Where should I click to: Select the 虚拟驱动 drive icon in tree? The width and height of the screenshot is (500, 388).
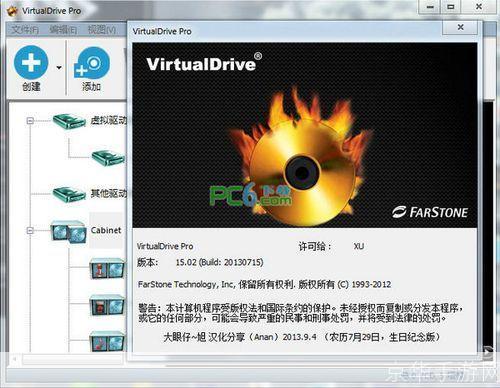click(69, 121)
